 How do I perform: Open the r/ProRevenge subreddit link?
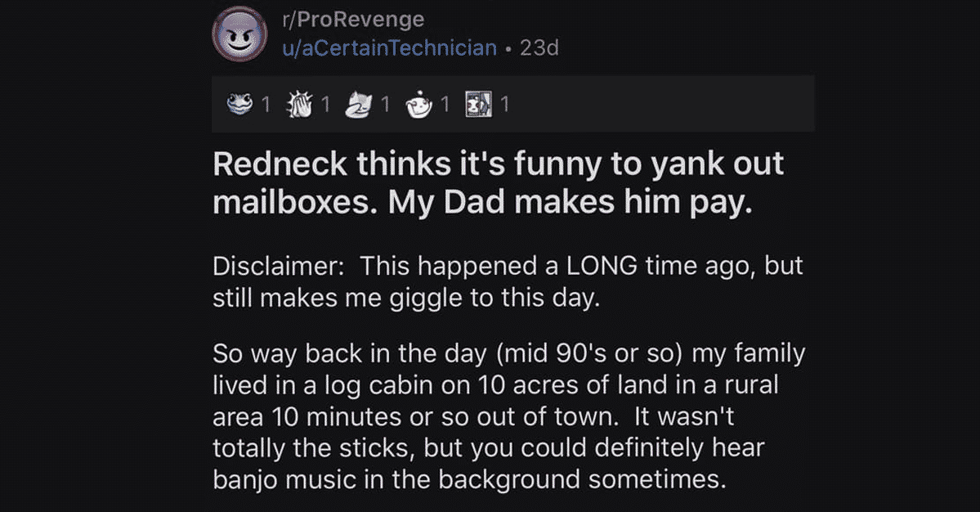coord(353,20)
